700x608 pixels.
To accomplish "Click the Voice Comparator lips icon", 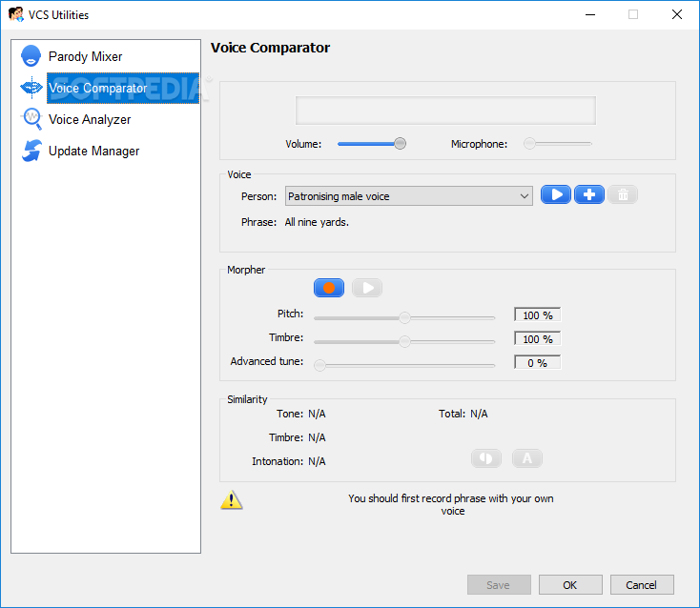I will (31, 88).
